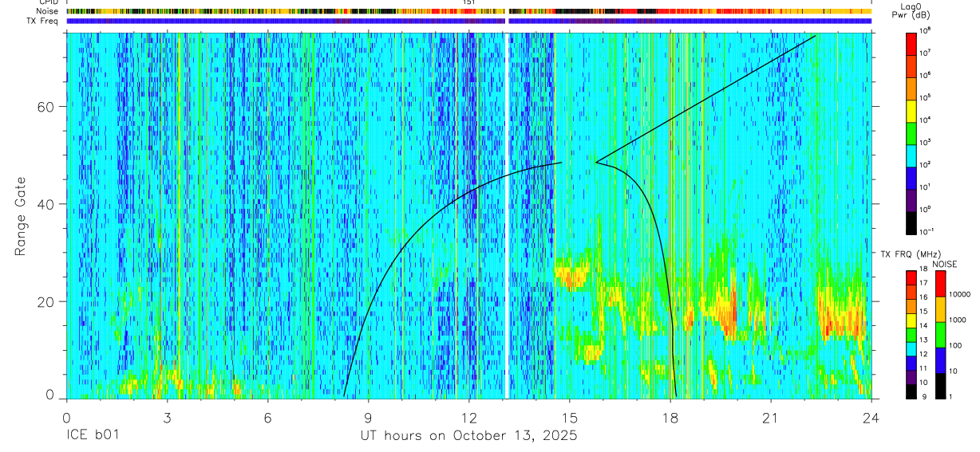980x452 pixels.
Task: Pick the blue segment of NOISE colorbar
Action: (x=940, y=360)
